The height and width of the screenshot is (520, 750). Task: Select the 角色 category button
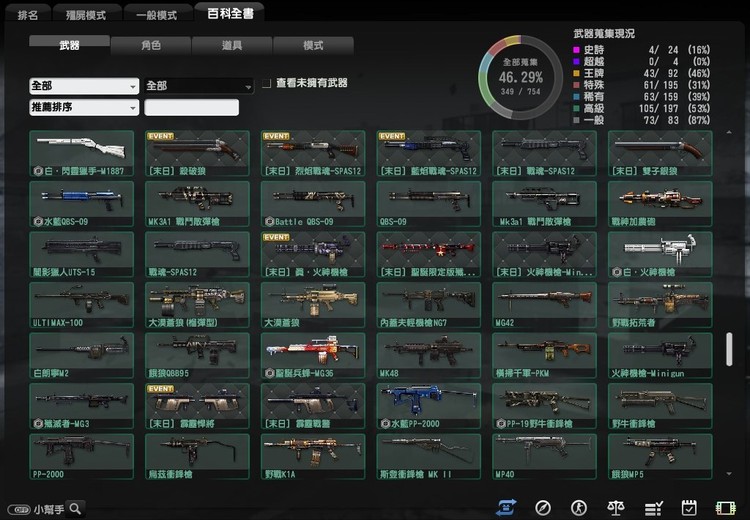pyautogui.click(x=151, y=45)
